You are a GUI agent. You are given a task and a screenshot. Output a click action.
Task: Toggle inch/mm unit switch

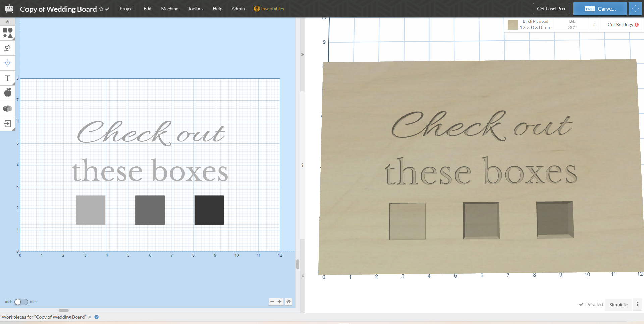coord(21,302)
